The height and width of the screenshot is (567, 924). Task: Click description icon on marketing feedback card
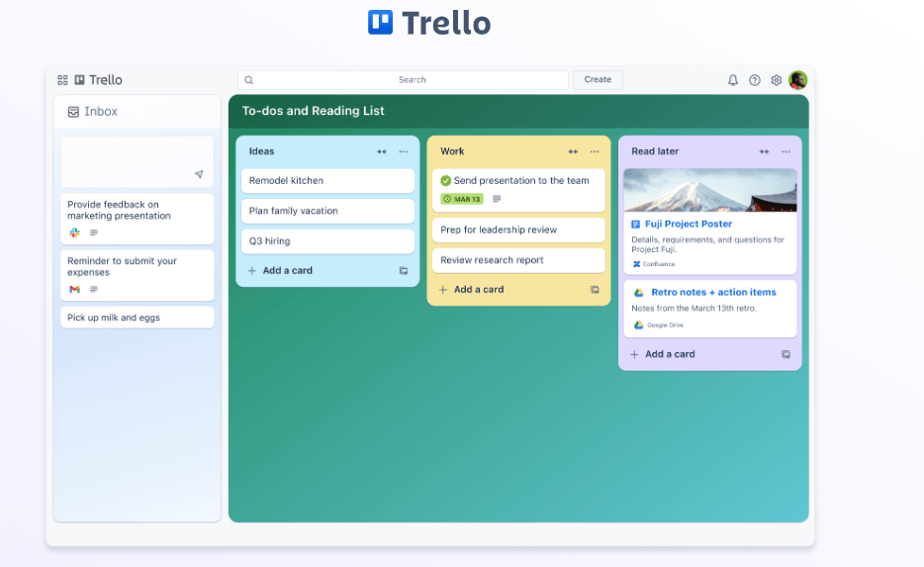[94, 233]
